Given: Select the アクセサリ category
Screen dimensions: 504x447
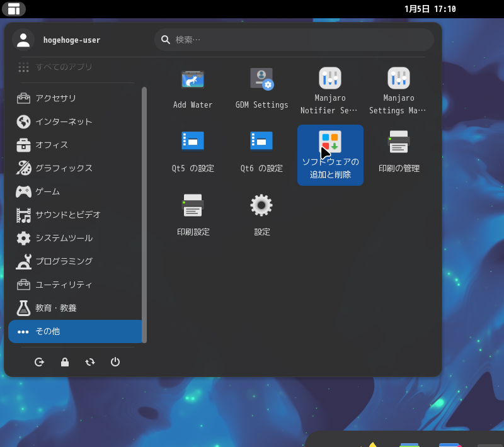Looking at the screenshot, I should tap(55, 98).
